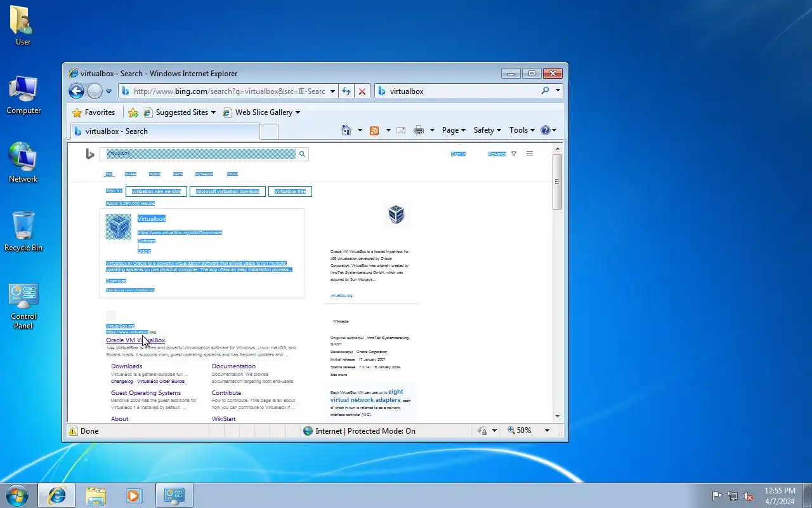This screenshot has width=812, height=508.
Task: Expand the Print dropdown arrow
Action: (432, 130)
